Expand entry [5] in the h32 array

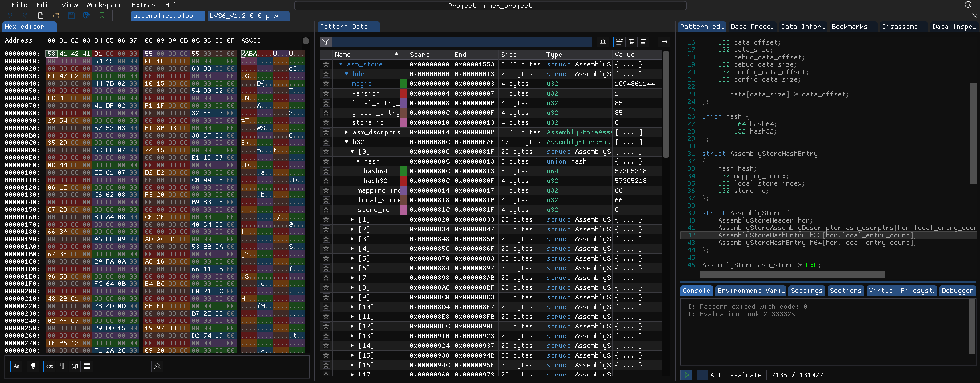(x=352, y=258)
